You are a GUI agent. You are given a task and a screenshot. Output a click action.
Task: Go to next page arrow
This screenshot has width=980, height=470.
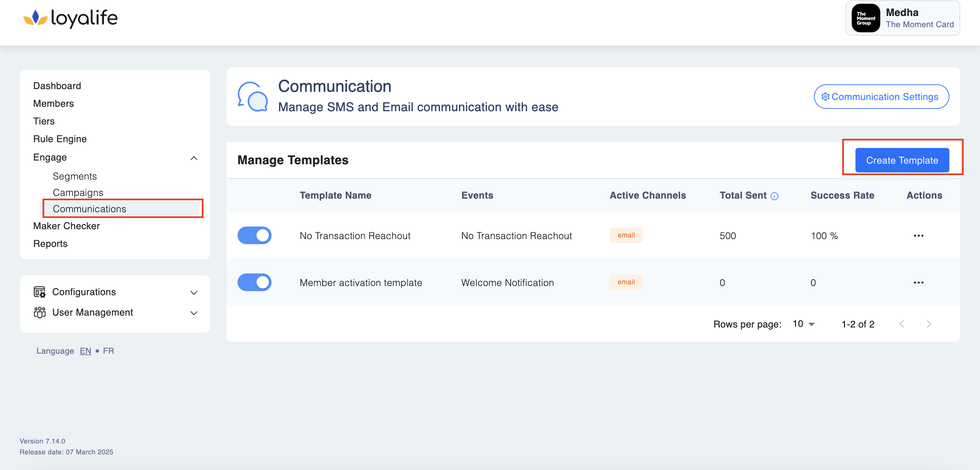929,324
